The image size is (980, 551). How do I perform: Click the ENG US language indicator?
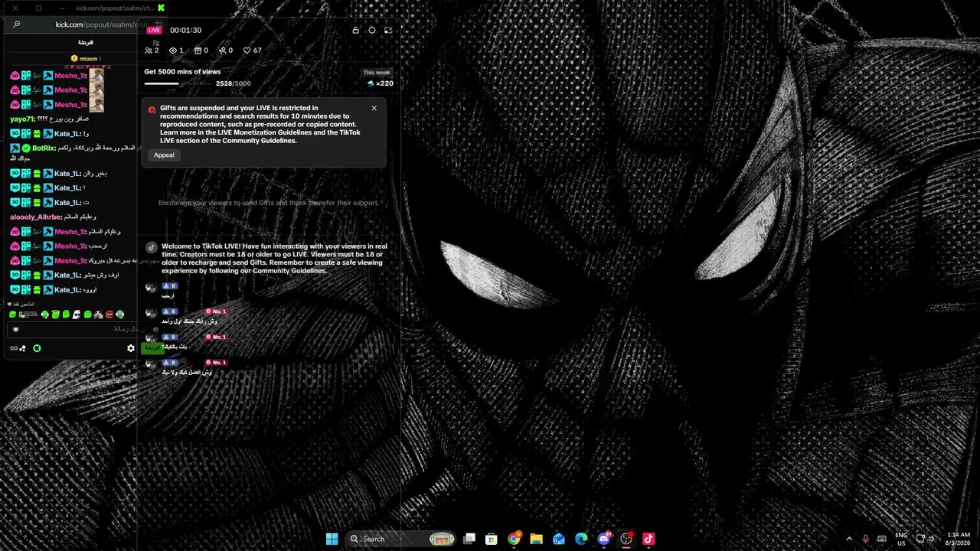click(x=901, y=539)
